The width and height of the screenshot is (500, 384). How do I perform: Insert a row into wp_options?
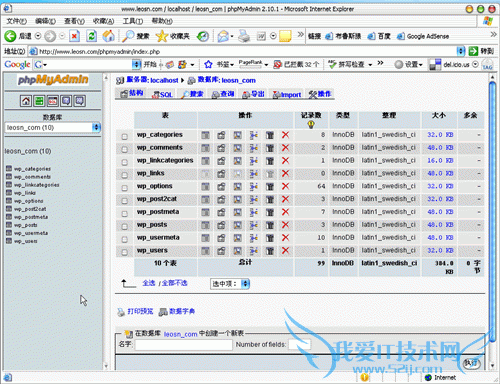tap(254, 186)
